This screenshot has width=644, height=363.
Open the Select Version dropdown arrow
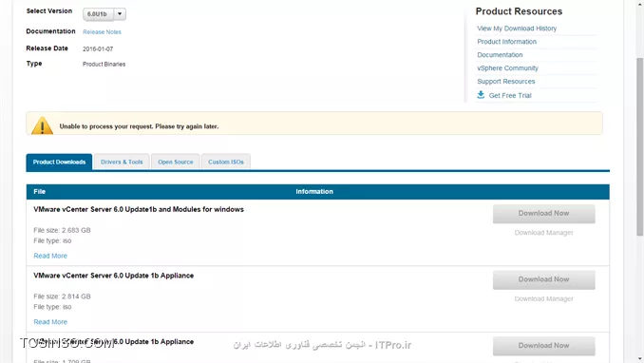click(120, 14)
